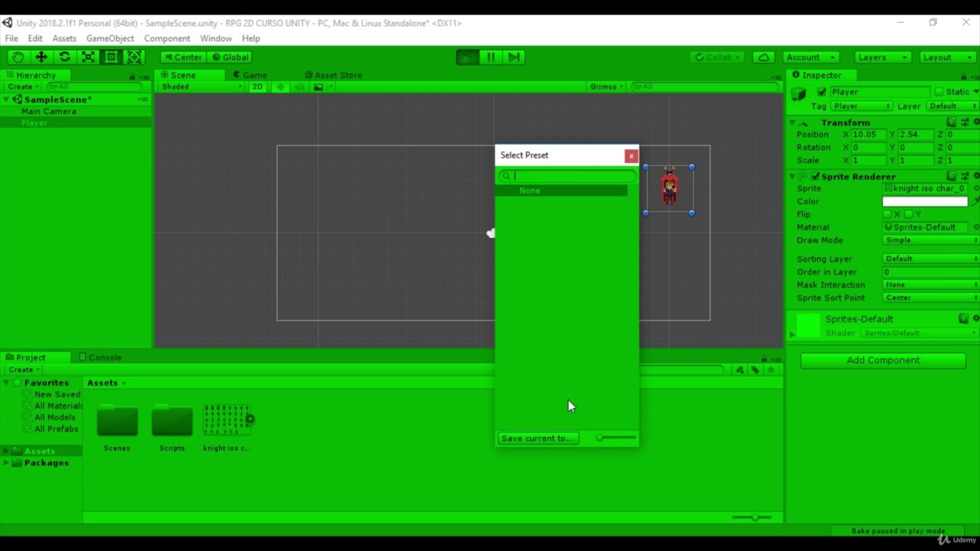
Task: Select the combined Transform tool
Action: coord(135,57)
